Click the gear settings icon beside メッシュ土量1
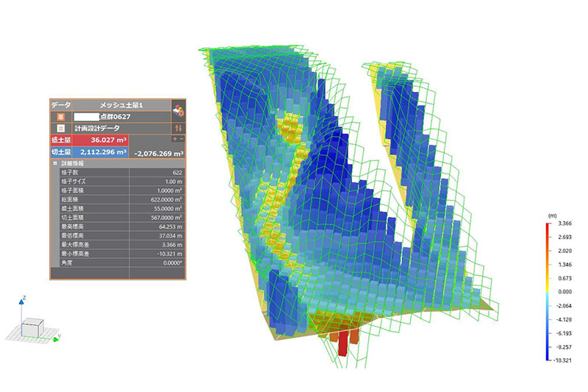Viewport: 588px width, 392px height. click(178, 111)
